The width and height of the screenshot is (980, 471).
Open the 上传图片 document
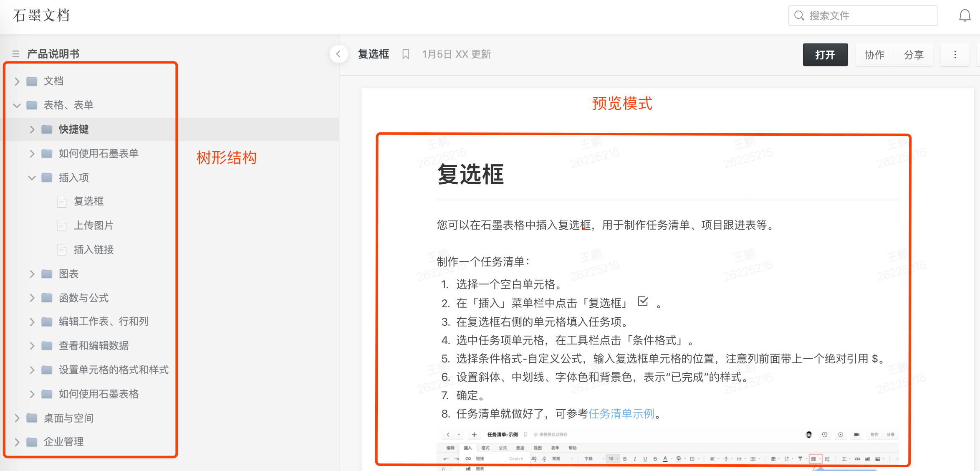click(x=93, y=225)
